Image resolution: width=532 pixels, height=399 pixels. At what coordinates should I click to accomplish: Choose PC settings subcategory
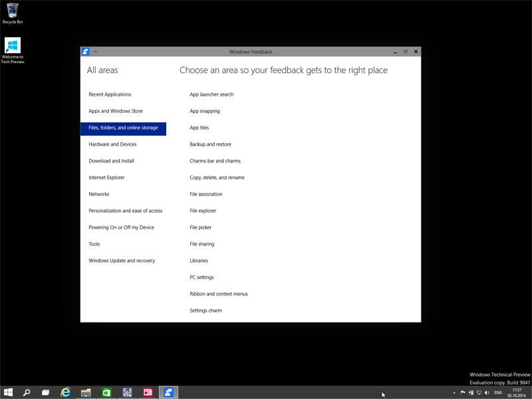pyautogui.click(x=202, y=277)
